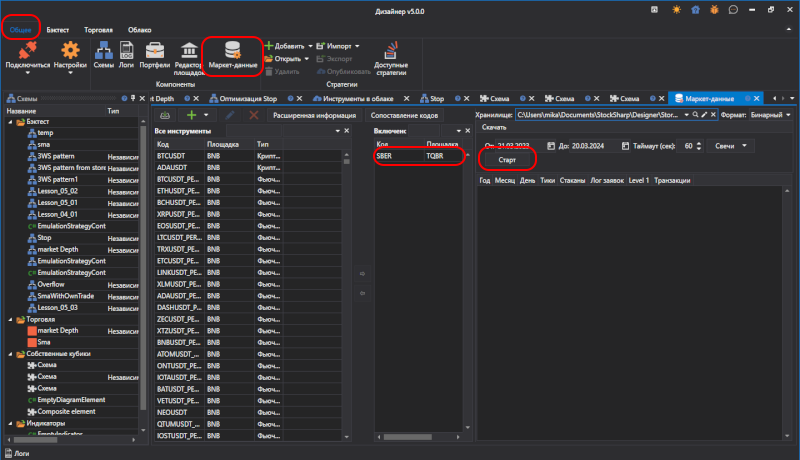This screenshot has height=460, width=800.
Task: Click the instrument lookup icon in toolbar
Action: (165, 115)
